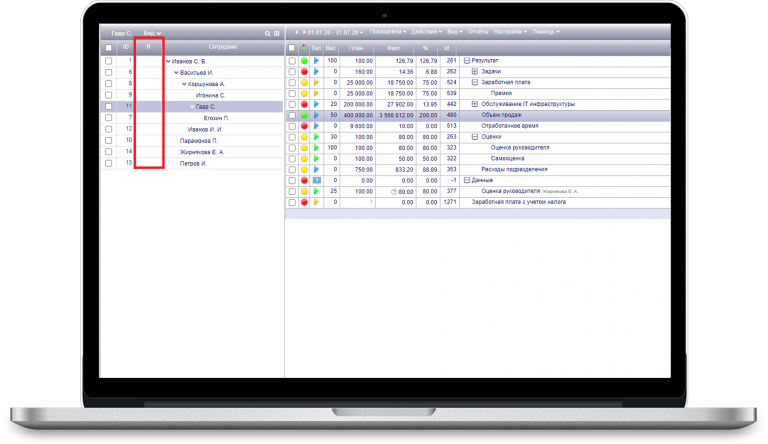
Task: Go to previous period with left arrow
Action: (x=296, y=32)
